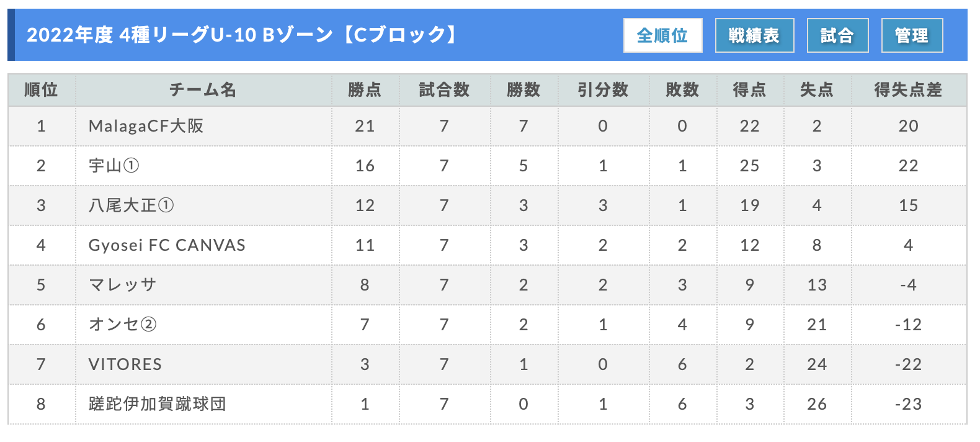Click the 管理 button

[x=912, y=35]
